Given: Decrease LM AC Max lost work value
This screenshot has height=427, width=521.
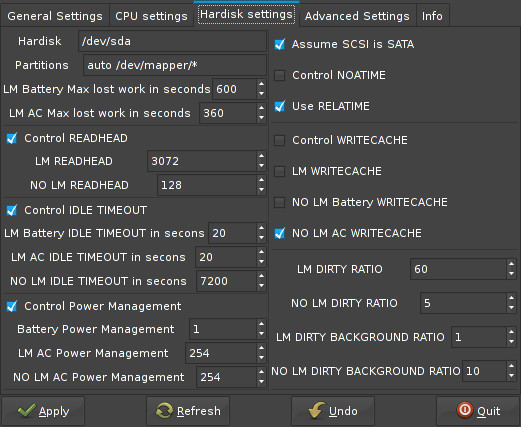Looking at the screenshot, I should [261, 118].
